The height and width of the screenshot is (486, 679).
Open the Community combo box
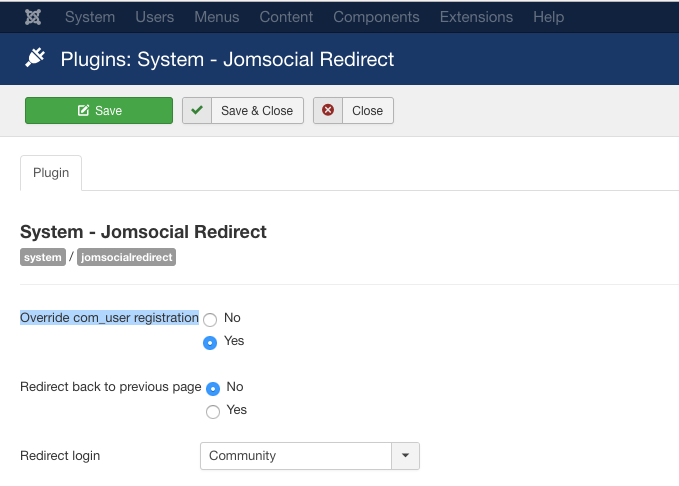click(310, 456)
